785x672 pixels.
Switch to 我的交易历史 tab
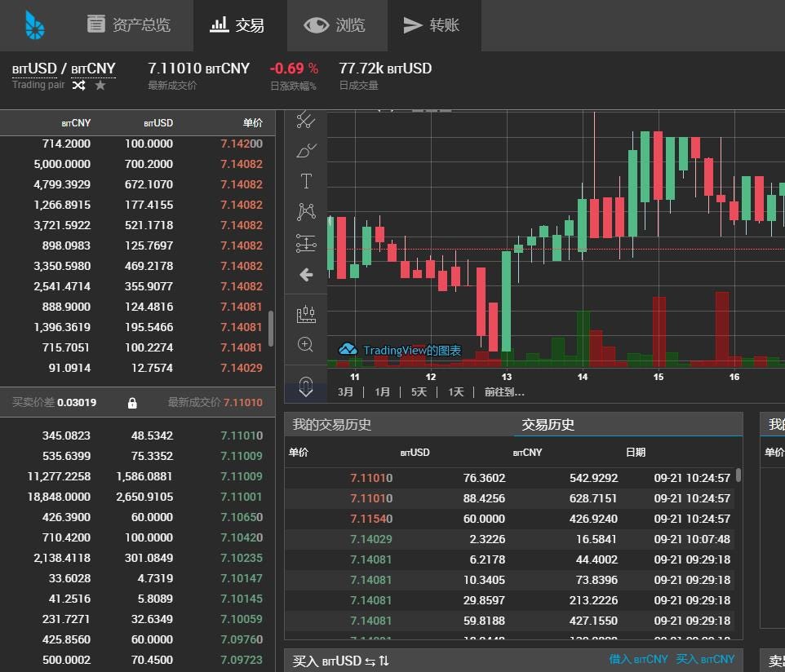332,425
